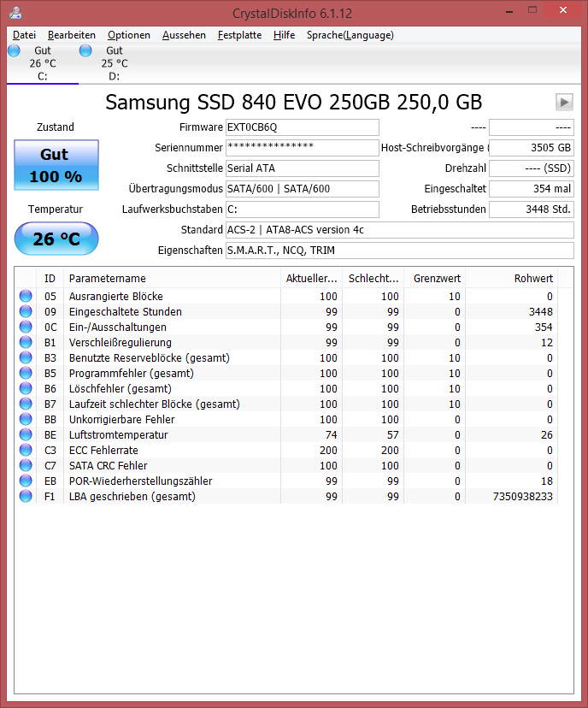588x708 pixels.
Task: Open the Aussehen menu
Action: tap(184, 35)
